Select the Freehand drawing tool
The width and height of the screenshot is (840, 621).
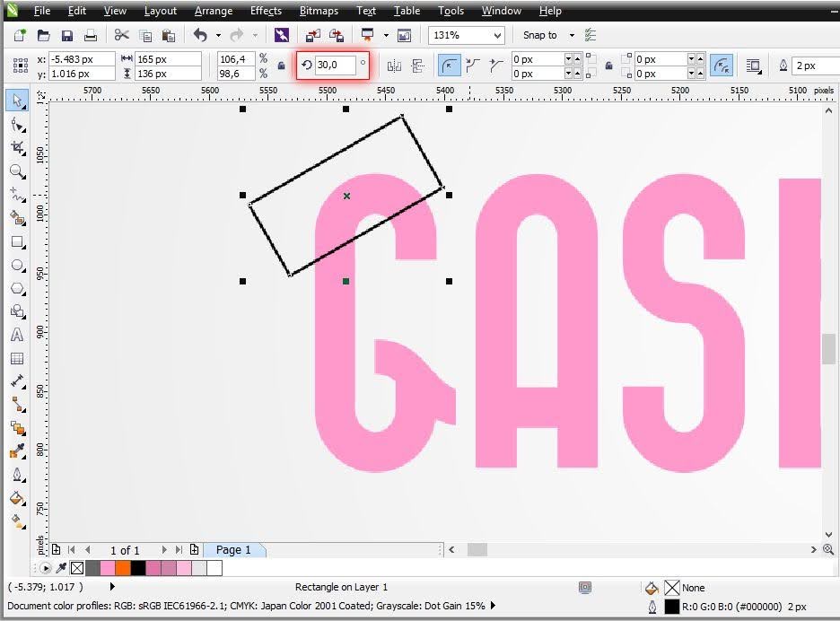point(17,195)
